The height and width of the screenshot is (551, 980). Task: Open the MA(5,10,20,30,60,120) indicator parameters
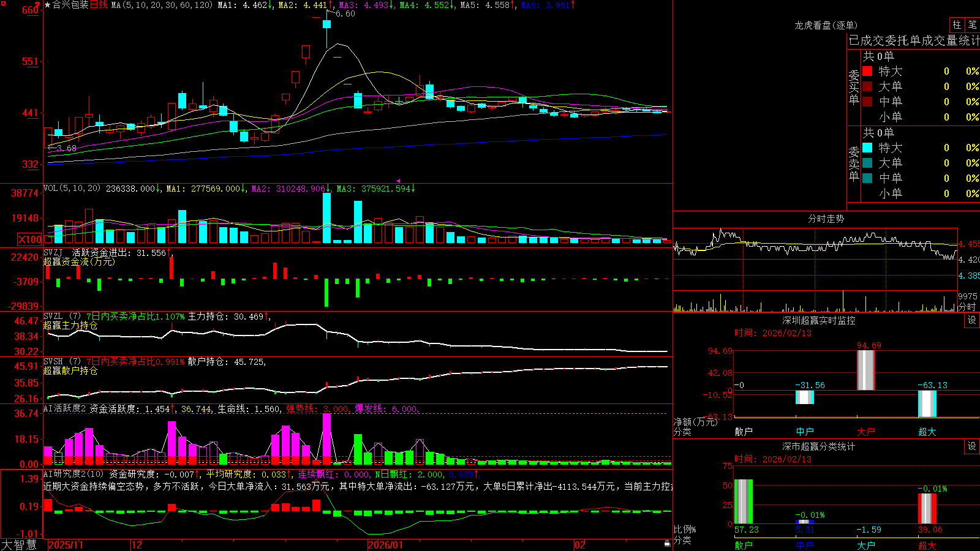162,5
